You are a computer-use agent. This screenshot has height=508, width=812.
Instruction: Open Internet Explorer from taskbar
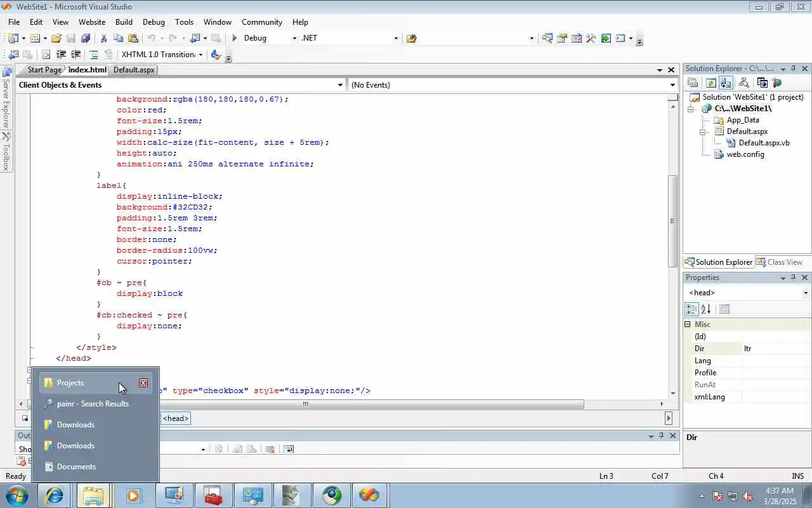(54, 495)
